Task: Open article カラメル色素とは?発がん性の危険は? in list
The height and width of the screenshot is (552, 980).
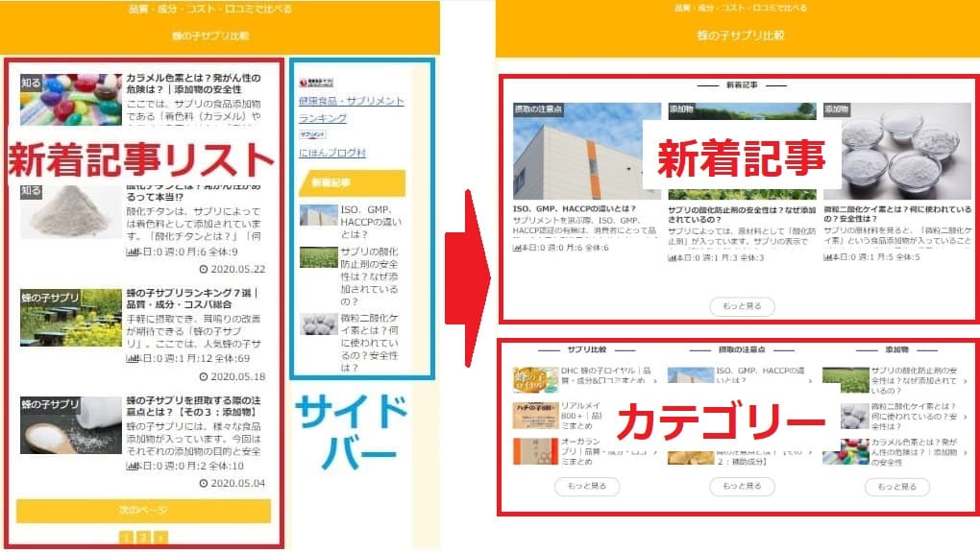Action: click(x=193, y=84)
